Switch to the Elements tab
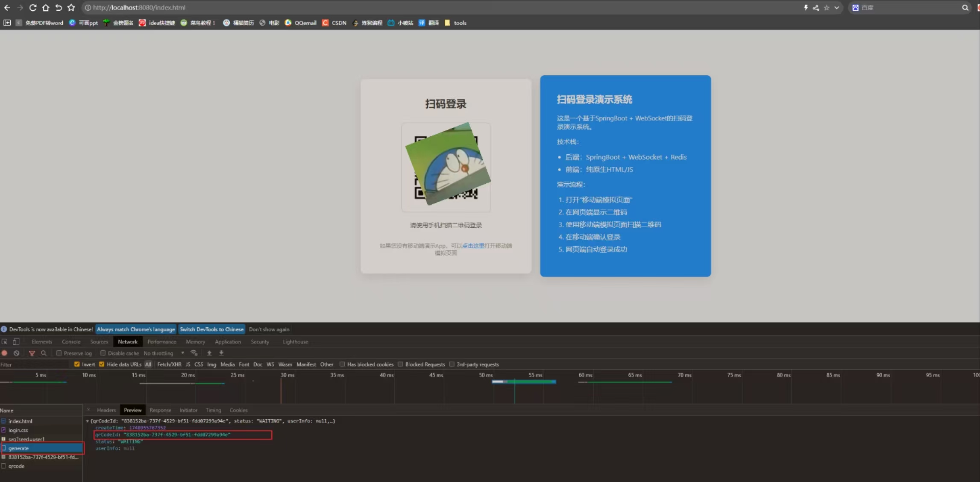Image resolution: width=980 pixels, height=482 pixels. pos(42,342)
